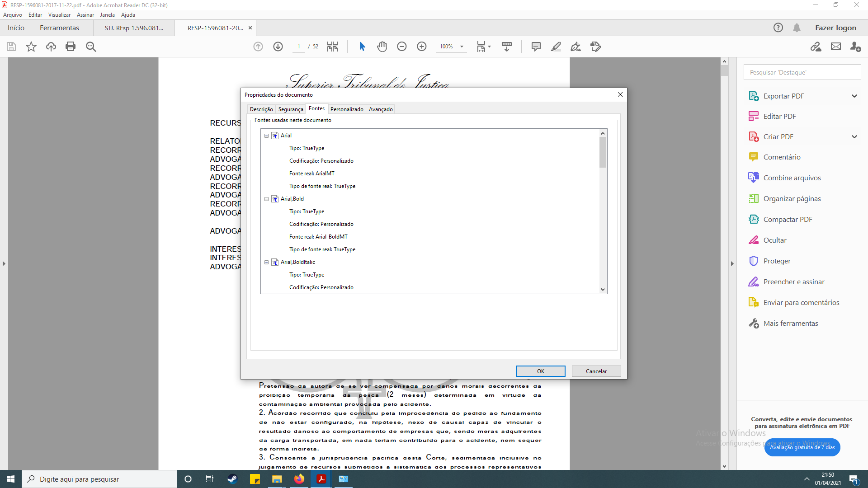Viewport: 868px width, 488px height.
Task: Open the Highlight text tool
Action: pyautogui.click(x=556, y=47)
